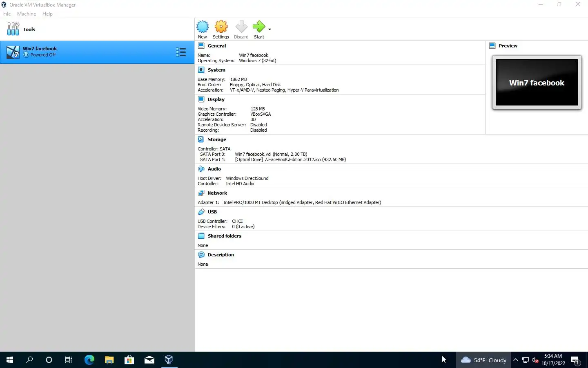Open the Display settings heading link
Image resolution: width=588 pixels, height=368 pixels.
(x=216, y=99)
